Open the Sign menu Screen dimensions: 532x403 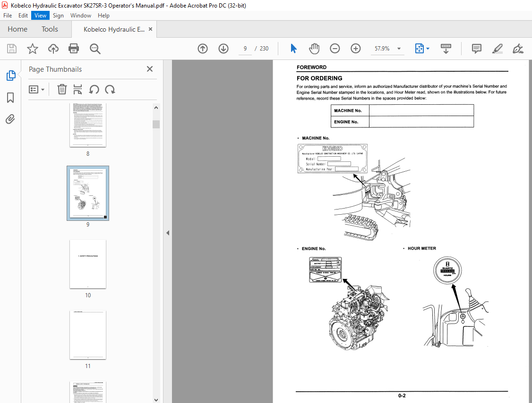pos(59,16)
